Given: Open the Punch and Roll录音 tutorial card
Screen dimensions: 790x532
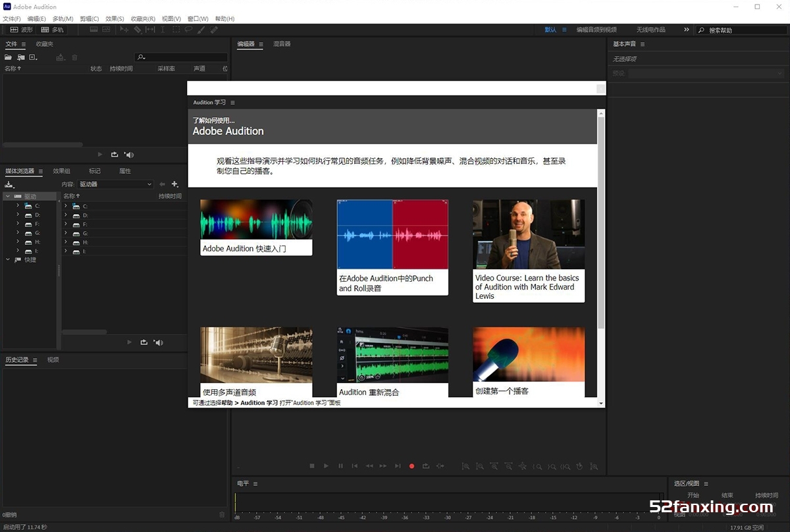Looking at the screenshot, I should (x=392, y=247).
